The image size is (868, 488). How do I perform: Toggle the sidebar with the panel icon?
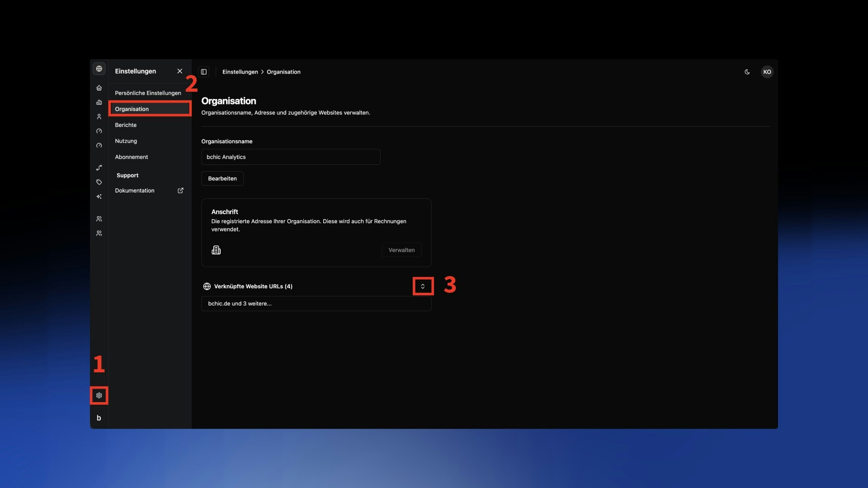(203, 71)
